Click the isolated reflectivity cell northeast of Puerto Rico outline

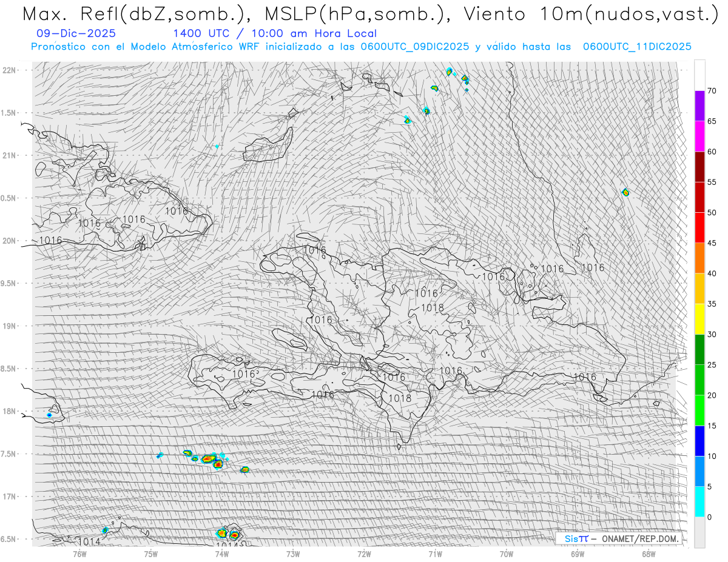[625, 192]
